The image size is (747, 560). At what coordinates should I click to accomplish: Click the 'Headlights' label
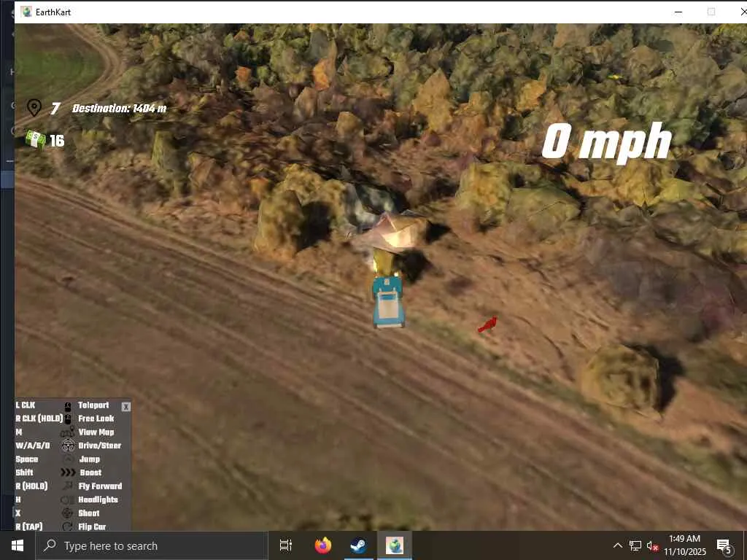[x=98, y=499]
